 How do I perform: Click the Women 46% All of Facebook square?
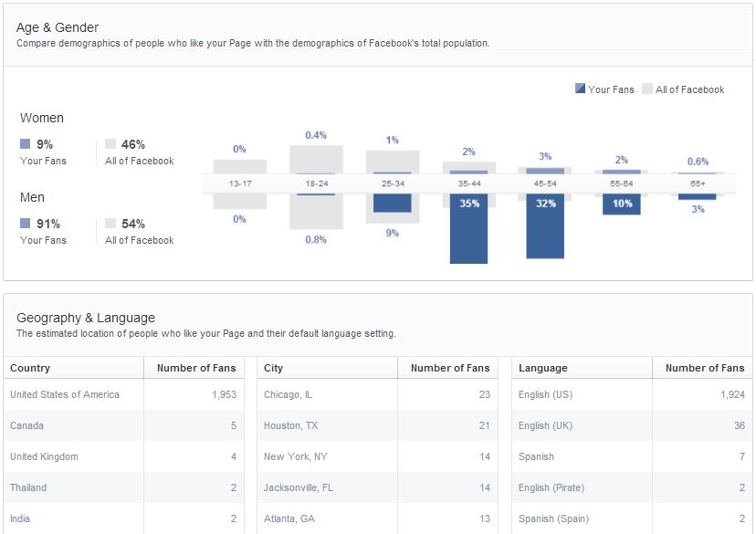click(x=110, y=144)
